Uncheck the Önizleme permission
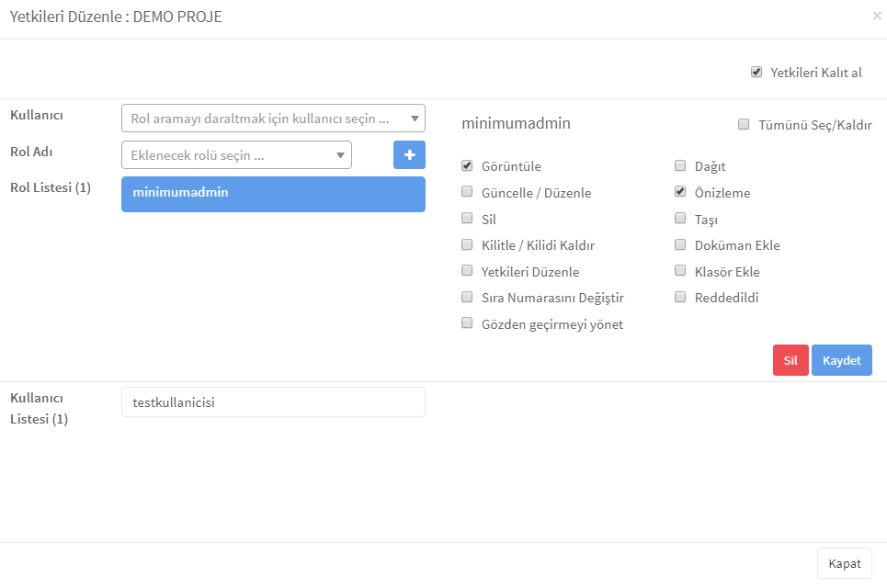 (x=680, y=192)
